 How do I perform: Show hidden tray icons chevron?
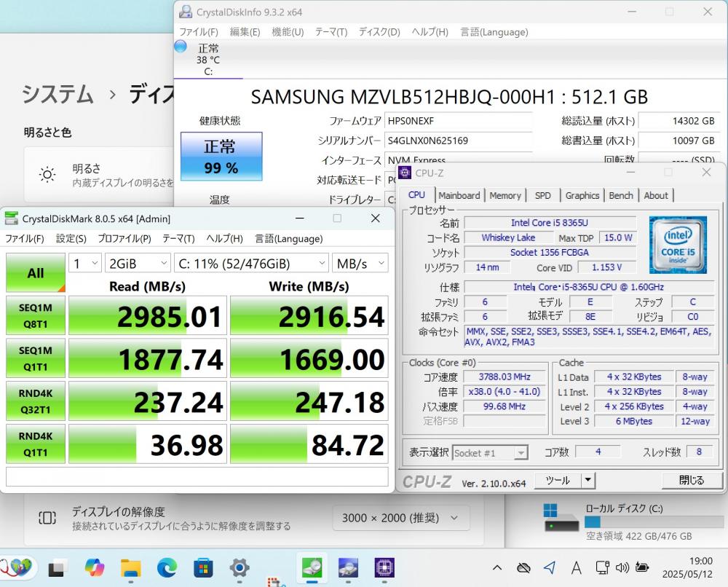[496, 567]
